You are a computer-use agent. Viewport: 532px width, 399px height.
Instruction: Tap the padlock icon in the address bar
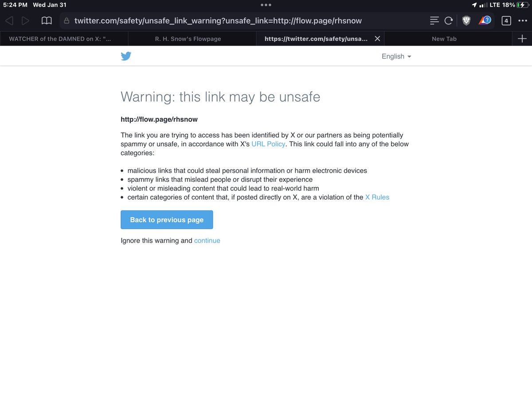(x=67, y=21)
